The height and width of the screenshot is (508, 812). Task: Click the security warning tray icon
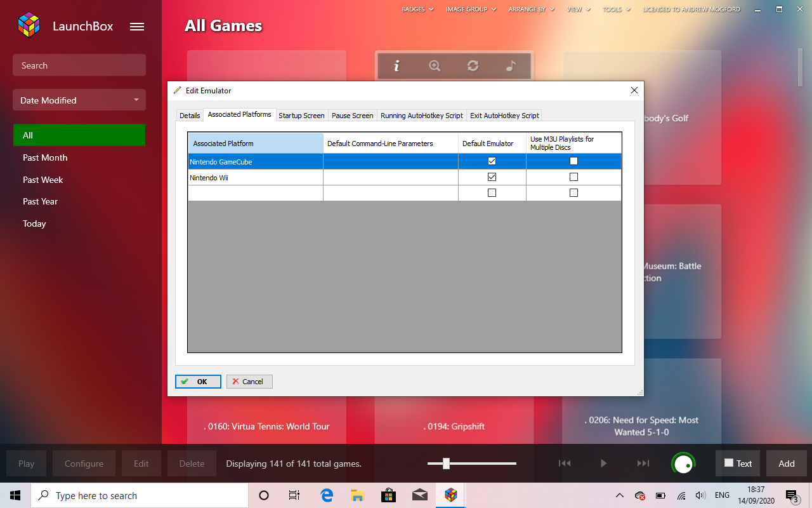coord(640,495)
